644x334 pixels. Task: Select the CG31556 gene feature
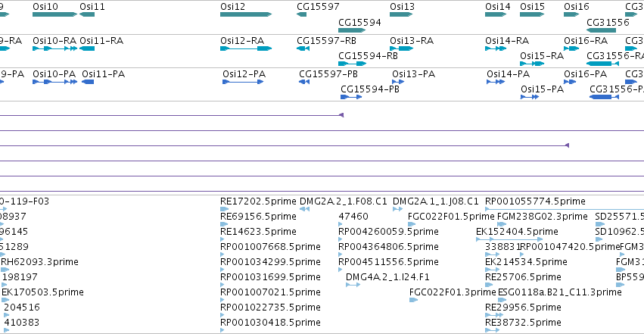tap(602, 30)
